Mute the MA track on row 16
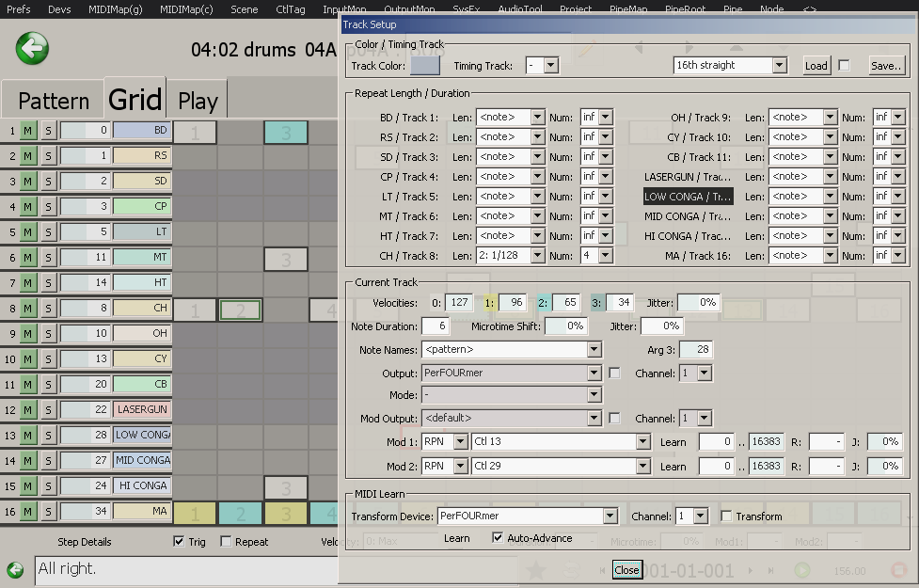 [x=28, y=512]
